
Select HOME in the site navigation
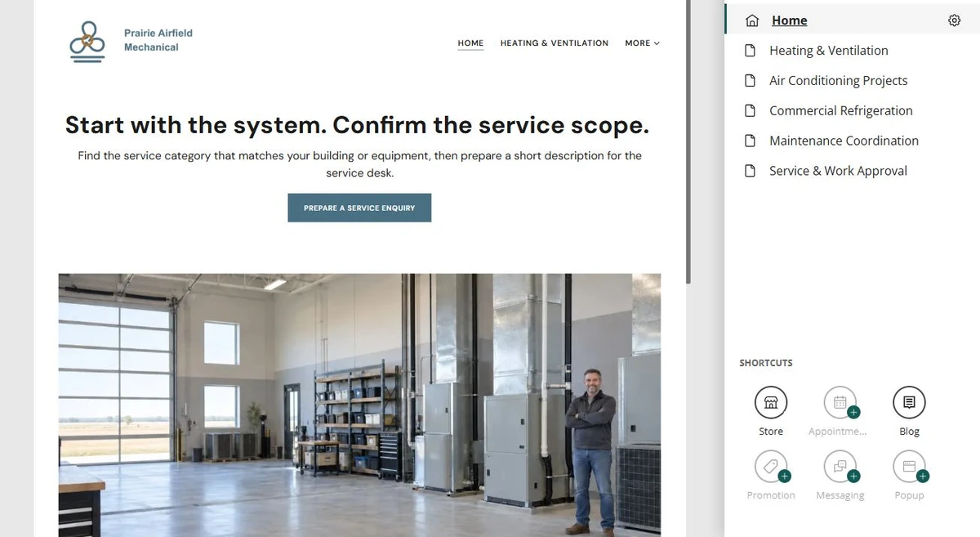(470, 43)
